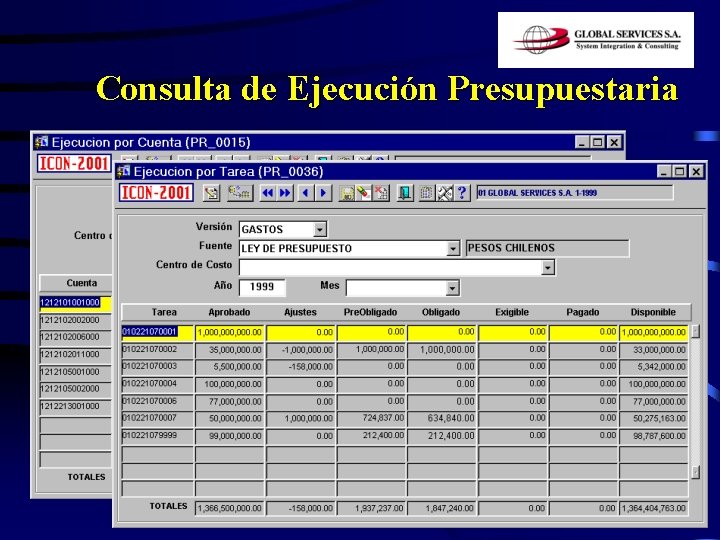The width and height of the screenshot is (720, 540).
Task: Click the save diskette toolbar icon
Action: click(347, 193)
